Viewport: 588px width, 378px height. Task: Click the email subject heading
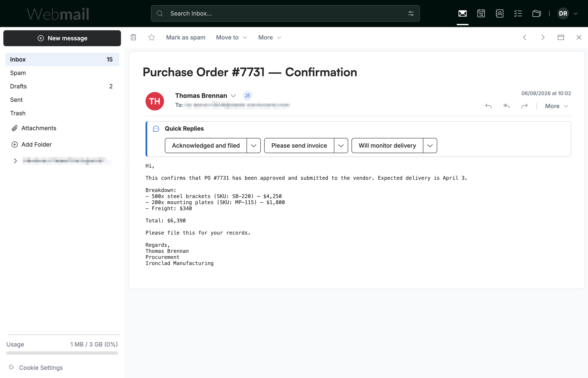point(250,72)
